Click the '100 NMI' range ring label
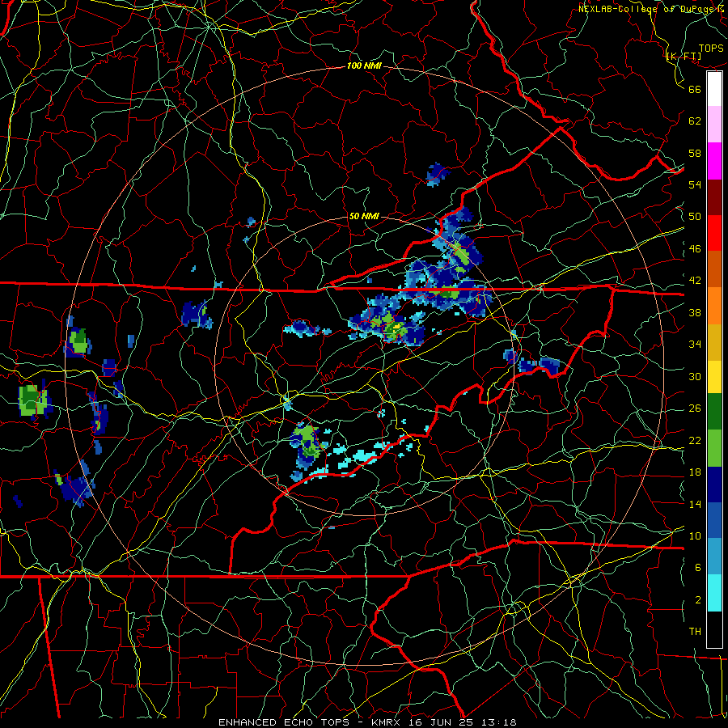The image size is (728, 728). pyautogui.click(x=364, y=66)
